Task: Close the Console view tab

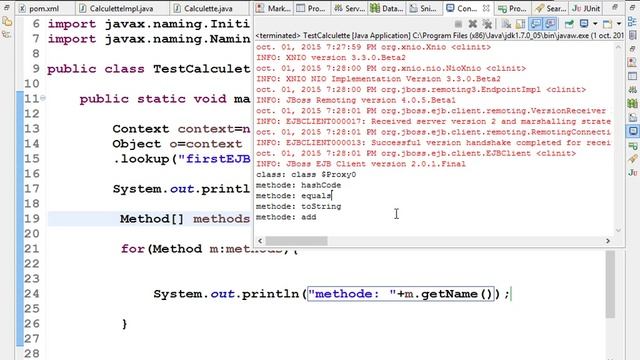Action: 486,8
